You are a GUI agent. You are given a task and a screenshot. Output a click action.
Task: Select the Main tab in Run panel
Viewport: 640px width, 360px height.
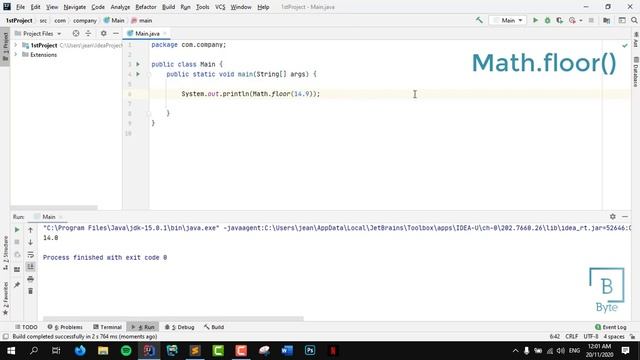pos(49,217)
